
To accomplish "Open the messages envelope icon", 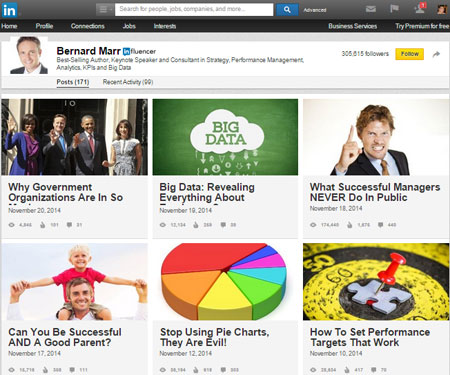I will tap(371, 9).
